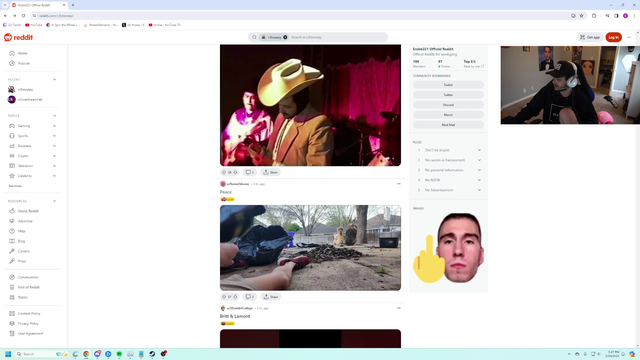Open the Twitch community bookmark
Screen dimensions: 640x360
pyautogui.click(x=448, y=85)
